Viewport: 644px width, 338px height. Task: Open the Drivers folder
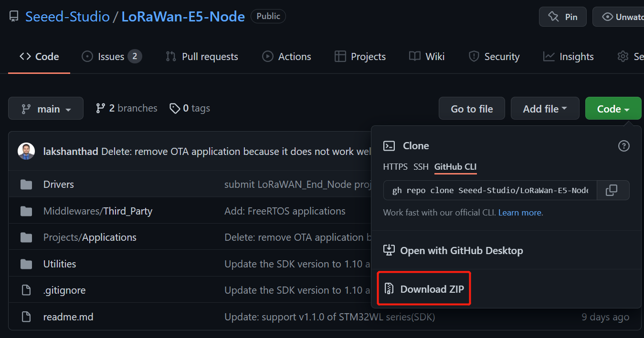pyautogui.click(x=59, y=184)
